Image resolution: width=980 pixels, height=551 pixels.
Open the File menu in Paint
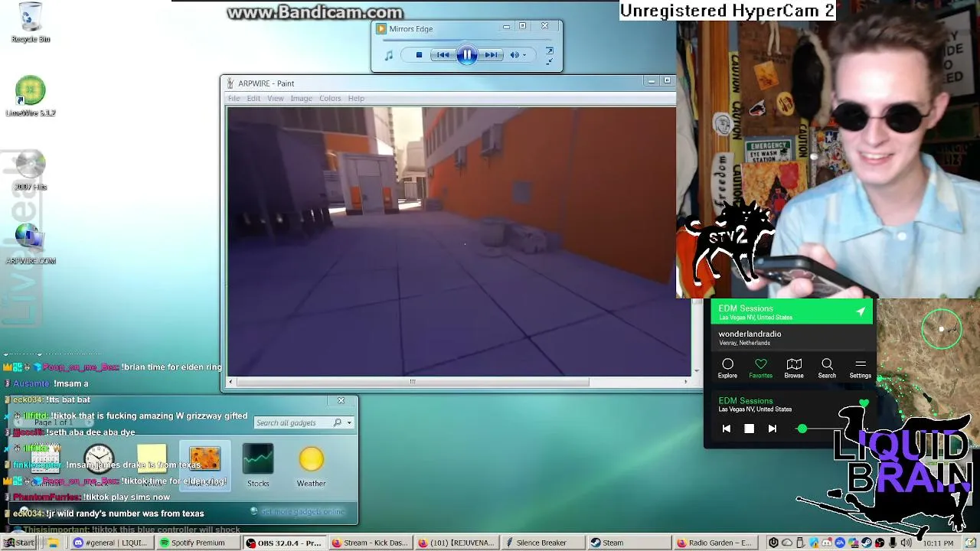click(x=234, y=98)
